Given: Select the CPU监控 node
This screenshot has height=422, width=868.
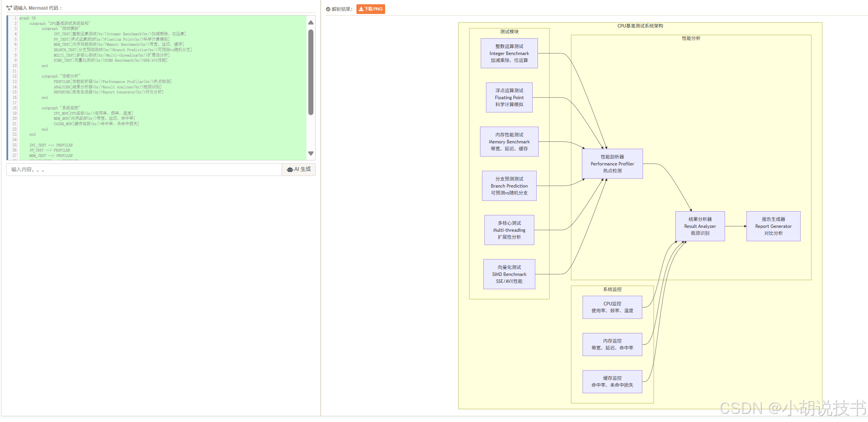Looking at the screenshot, I should 612,307.
